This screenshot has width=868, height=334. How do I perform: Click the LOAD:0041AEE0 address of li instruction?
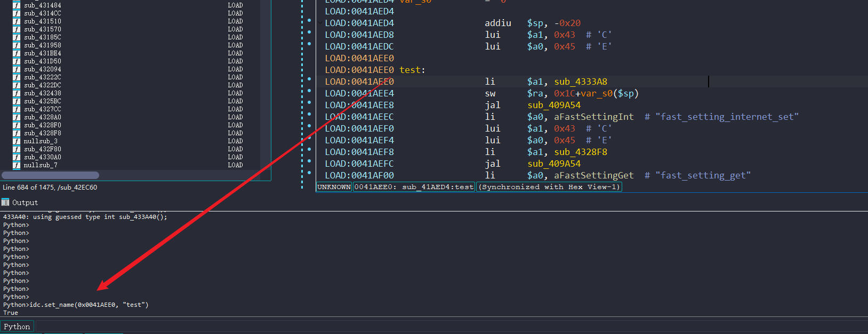[359, 82]
